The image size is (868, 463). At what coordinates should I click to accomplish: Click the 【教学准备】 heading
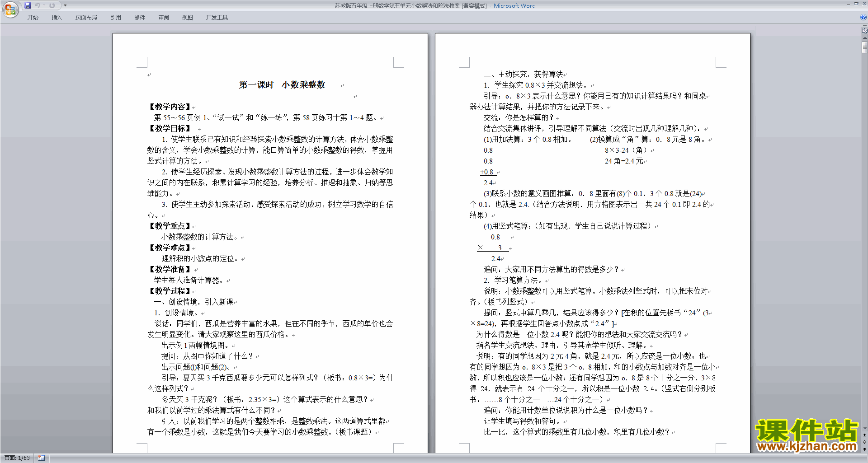click(x=170, y=269)
